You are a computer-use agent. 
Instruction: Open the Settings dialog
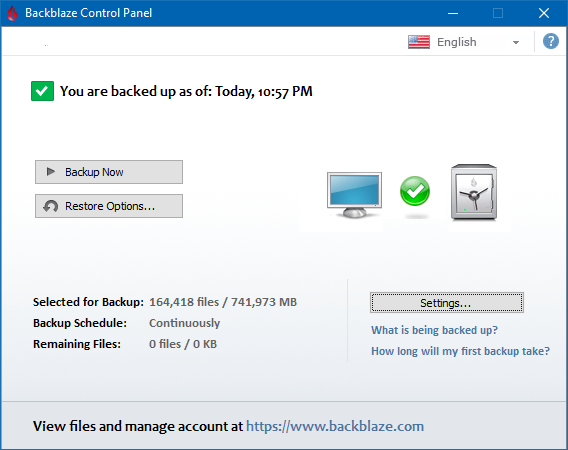[447, 303]
